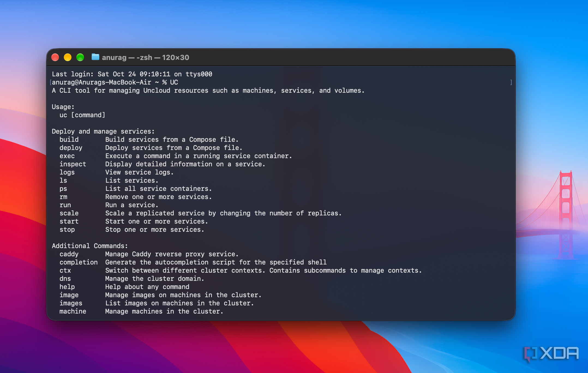
Task: Click the 'images' command name
Action: [x=71, y=303]
